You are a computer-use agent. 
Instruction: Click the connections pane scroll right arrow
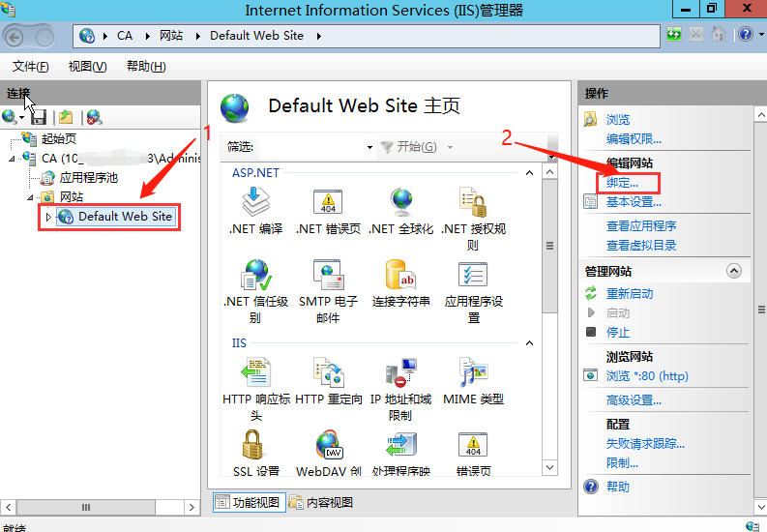click(x=192, y=507)
